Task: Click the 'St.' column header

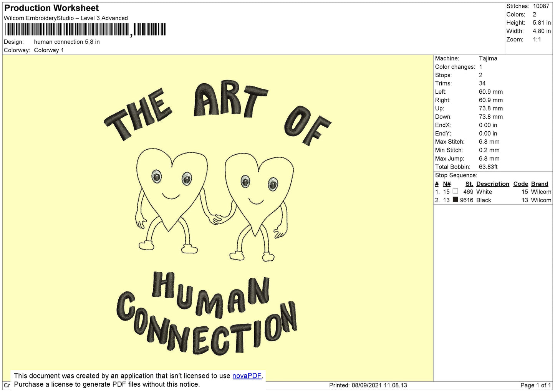Action: [x=469, y=184]
